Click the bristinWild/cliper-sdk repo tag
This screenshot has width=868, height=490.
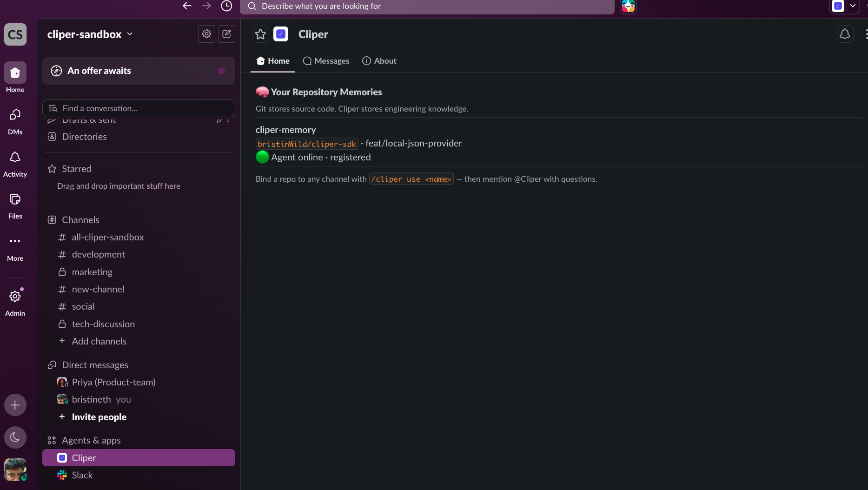click(x=307, y=144)
